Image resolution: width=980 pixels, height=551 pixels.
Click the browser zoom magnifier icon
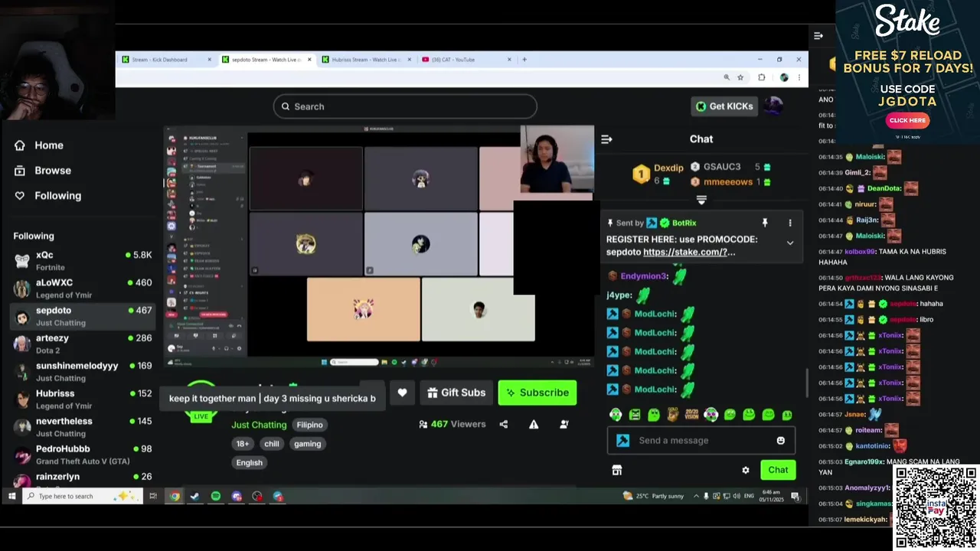click(727, 77)
